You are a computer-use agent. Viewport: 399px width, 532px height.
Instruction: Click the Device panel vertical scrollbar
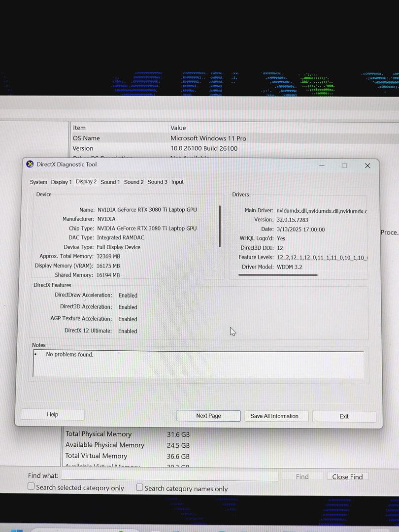point(220,226)
